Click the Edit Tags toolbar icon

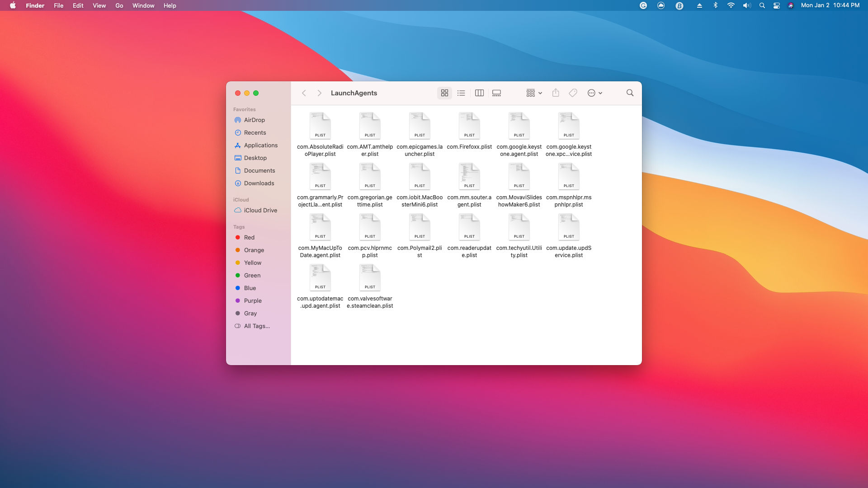point(573,93)
